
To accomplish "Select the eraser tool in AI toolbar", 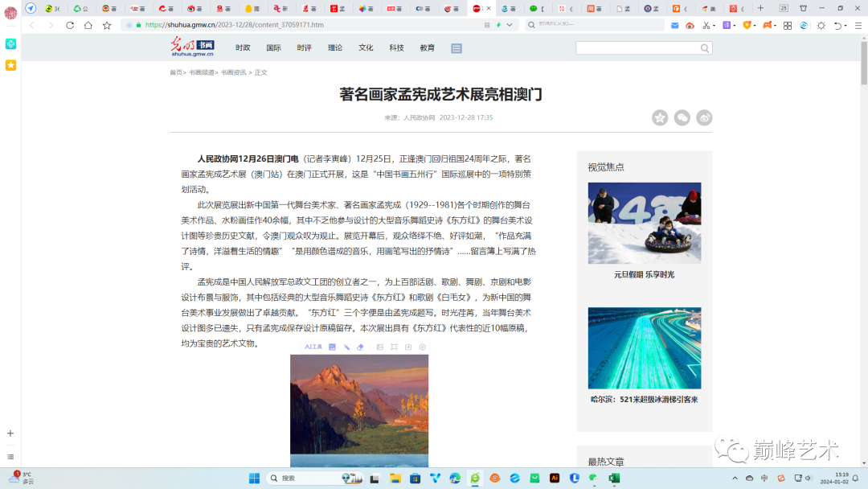I will (361, 347).
